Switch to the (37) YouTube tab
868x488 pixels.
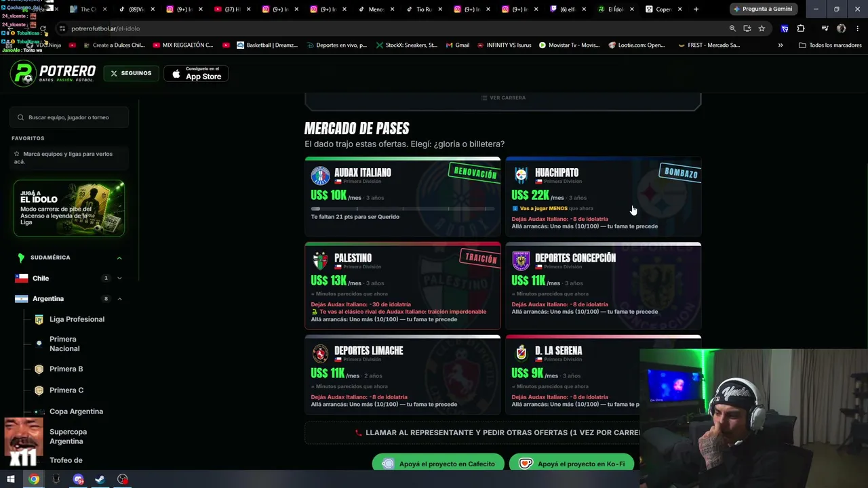click(x=233, y=9)
